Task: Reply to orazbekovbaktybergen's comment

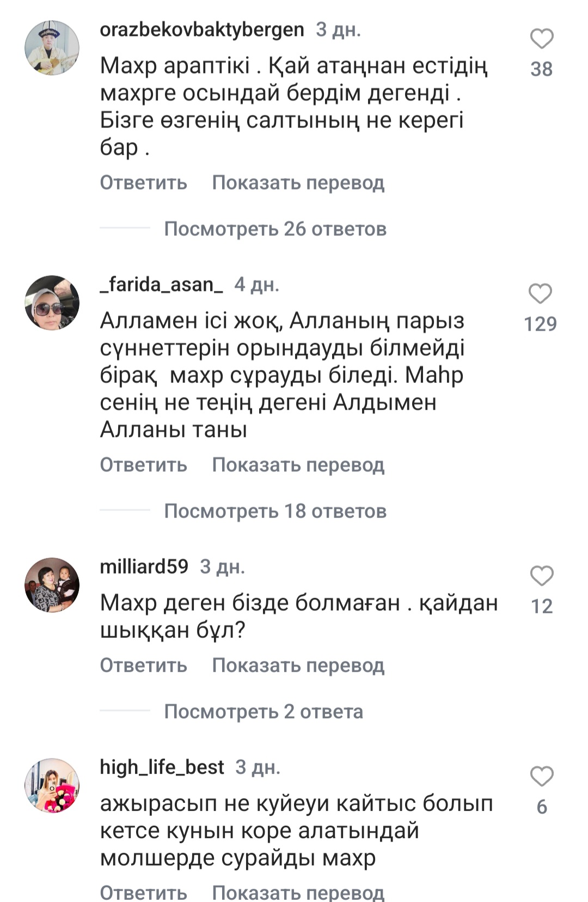Action: click(x=143, y=182)
